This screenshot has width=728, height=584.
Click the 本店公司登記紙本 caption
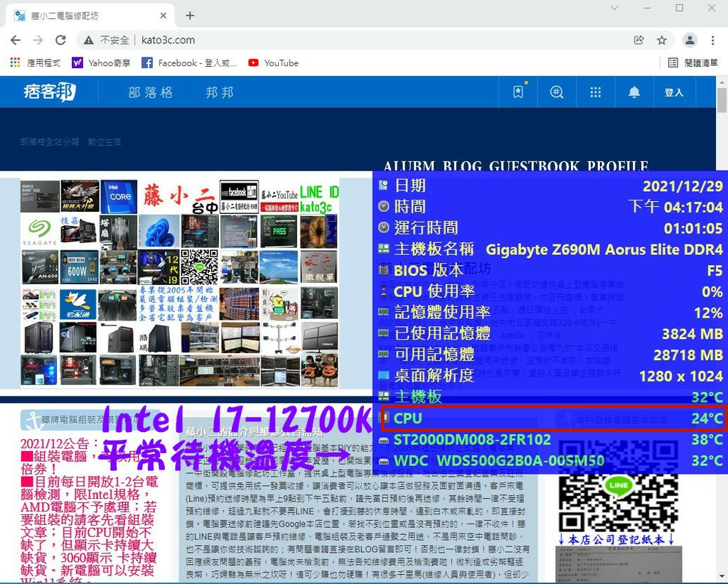pyautogui.click(x=616, y=540)
